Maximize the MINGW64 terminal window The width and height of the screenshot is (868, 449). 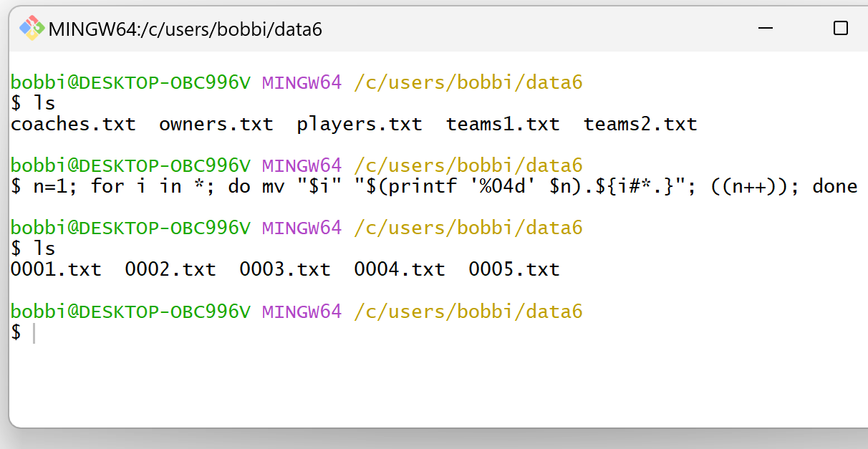pyautogui.click(x=841, y=28)
